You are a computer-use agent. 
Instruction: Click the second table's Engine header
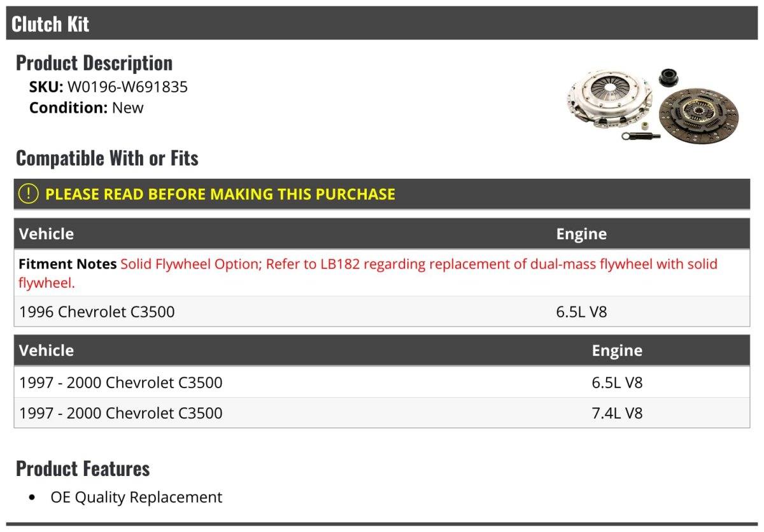(x=617, y=351)
